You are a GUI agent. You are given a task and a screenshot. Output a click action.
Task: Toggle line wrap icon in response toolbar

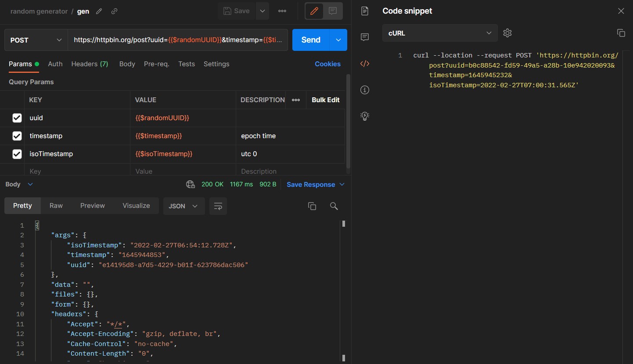pyautogui.click(x=218, y=206)
